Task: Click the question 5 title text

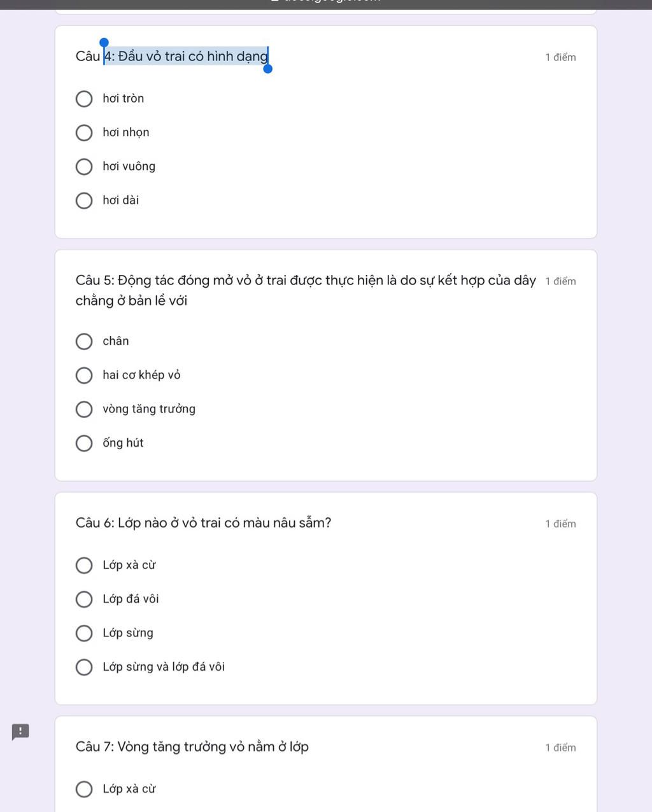Action: point(306,290)
